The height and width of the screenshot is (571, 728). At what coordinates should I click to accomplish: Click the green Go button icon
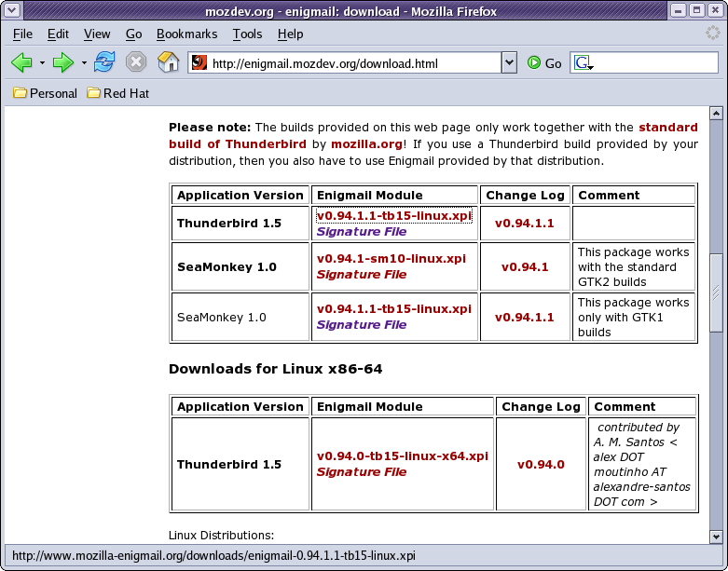[x=534, y=62]
